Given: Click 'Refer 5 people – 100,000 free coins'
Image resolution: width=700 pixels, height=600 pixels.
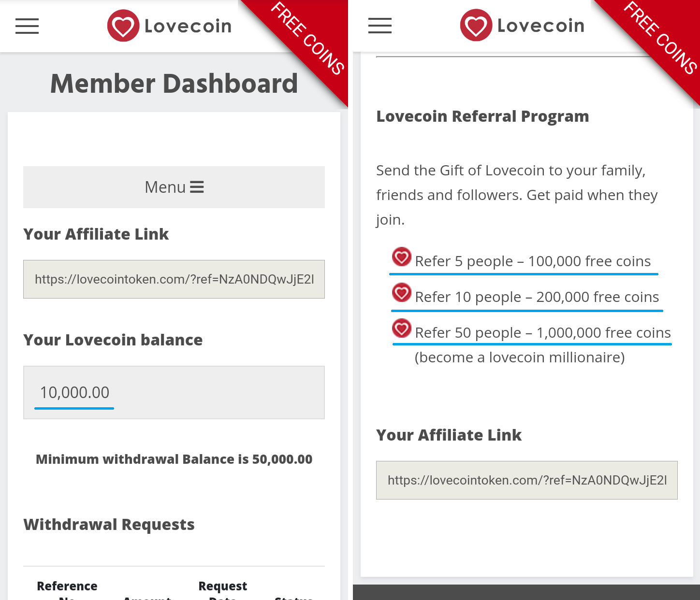Looking at the screenshot, I should [x=533, y=261].
